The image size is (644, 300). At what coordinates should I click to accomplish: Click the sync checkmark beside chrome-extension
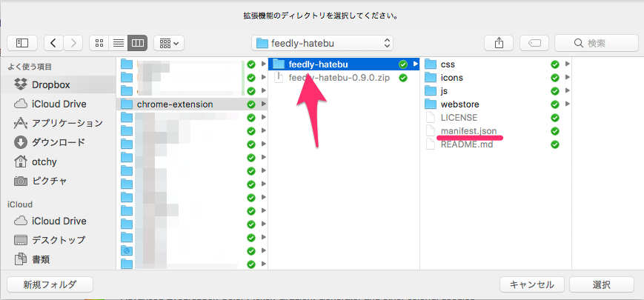[251, 104]
